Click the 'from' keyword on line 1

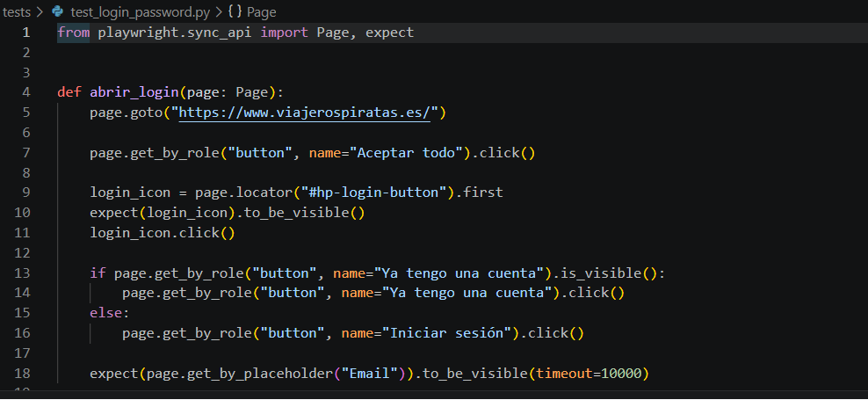pyautogui.click(x=73, y=33)
